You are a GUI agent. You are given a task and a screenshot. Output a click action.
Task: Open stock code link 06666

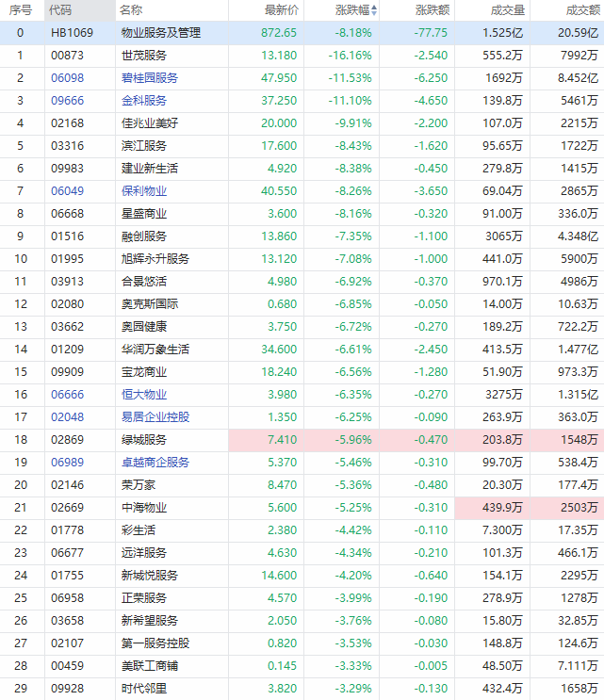[x=68, y=394]
